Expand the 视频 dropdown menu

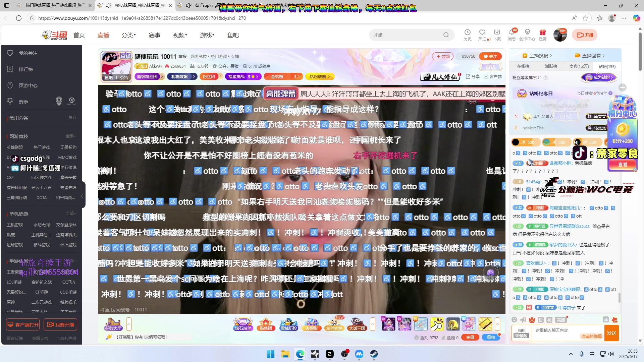tap(180, 35)
